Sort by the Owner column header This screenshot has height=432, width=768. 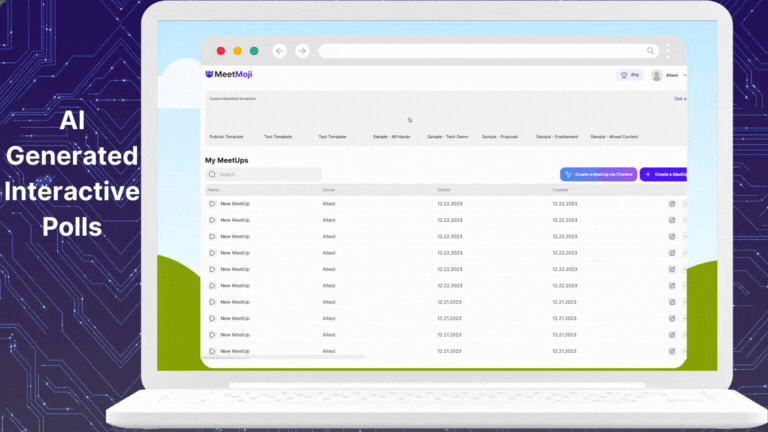[329, 190]
